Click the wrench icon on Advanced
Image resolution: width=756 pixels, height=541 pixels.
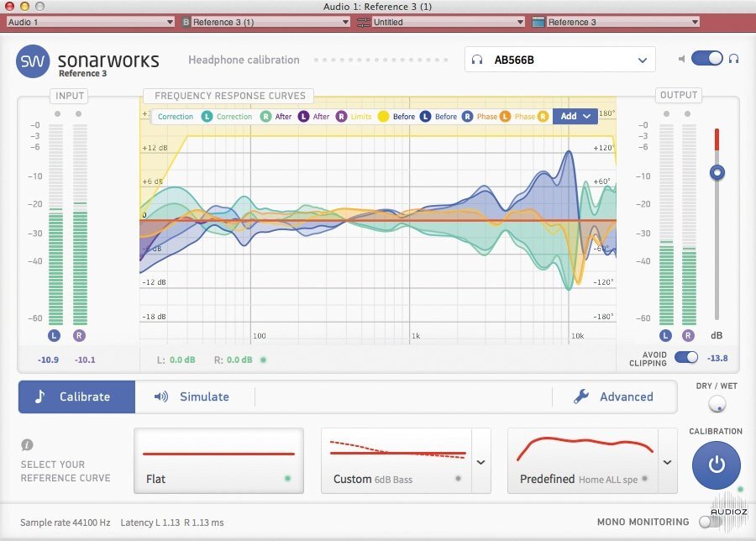coord(581,397)
